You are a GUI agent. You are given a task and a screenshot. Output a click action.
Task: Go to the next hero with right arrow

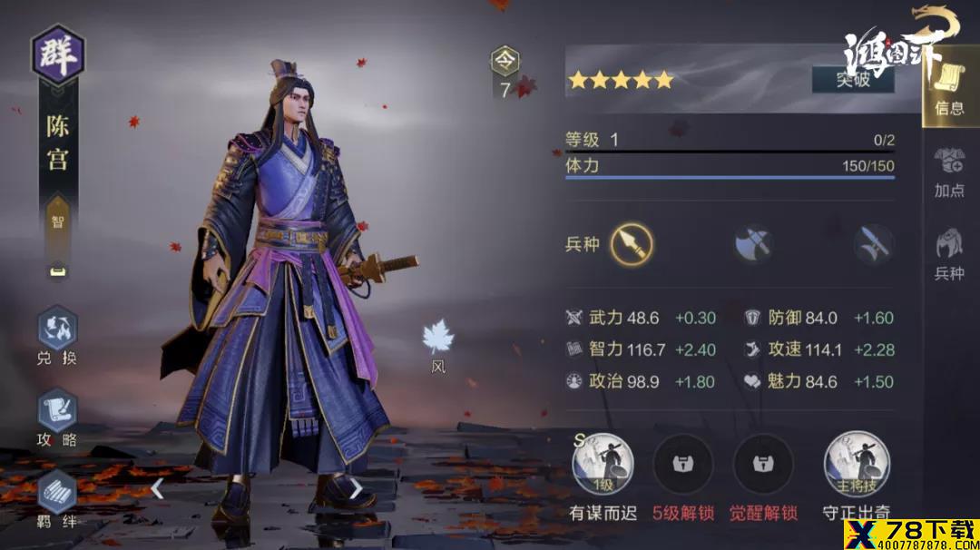pyautogui.click(x=356, y=489)
